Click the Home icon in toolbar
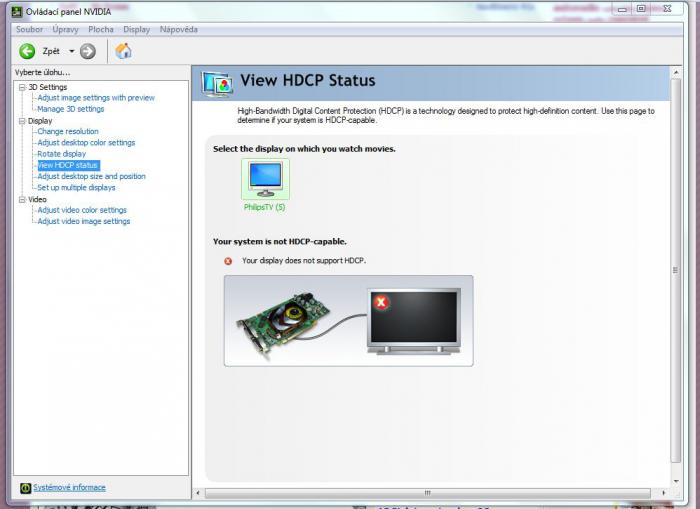The image size is (700, 509). 123,51
